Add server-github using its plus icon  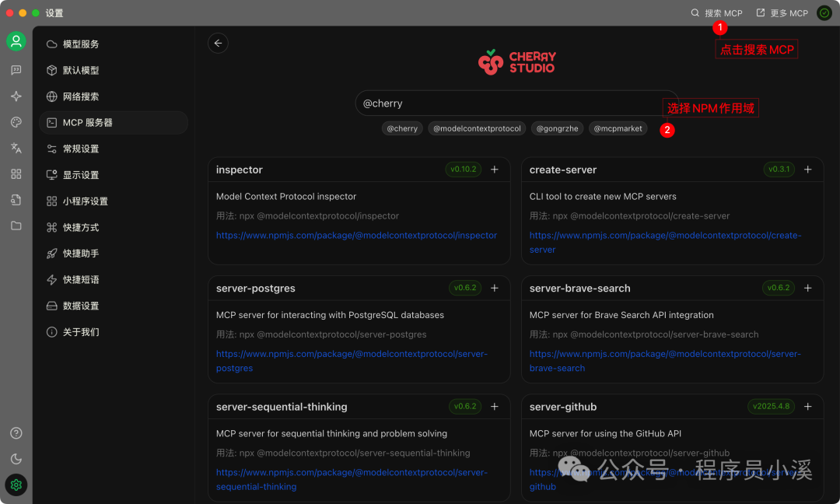point(808,407)
